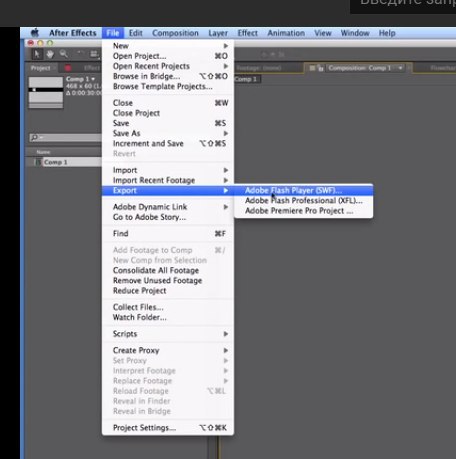Select the Rotation tool in toolbar
Screen dimensions: 456x459
tap(81, 53)
